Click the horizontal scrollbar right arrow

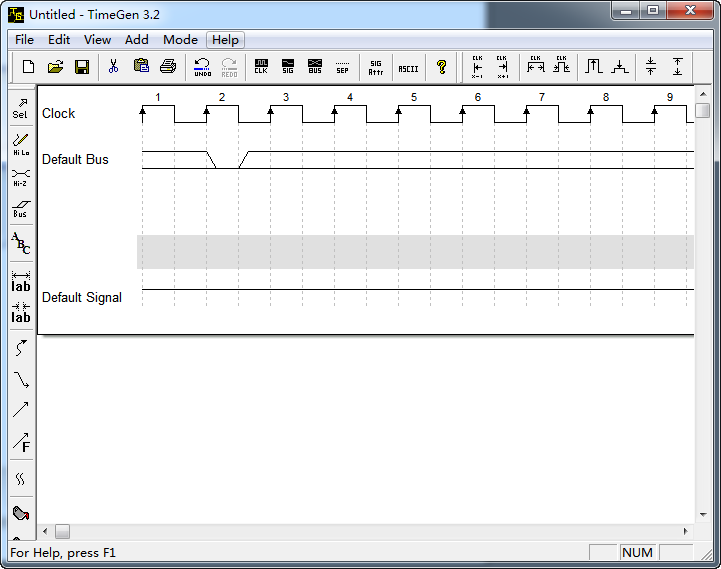coord(686,531)
